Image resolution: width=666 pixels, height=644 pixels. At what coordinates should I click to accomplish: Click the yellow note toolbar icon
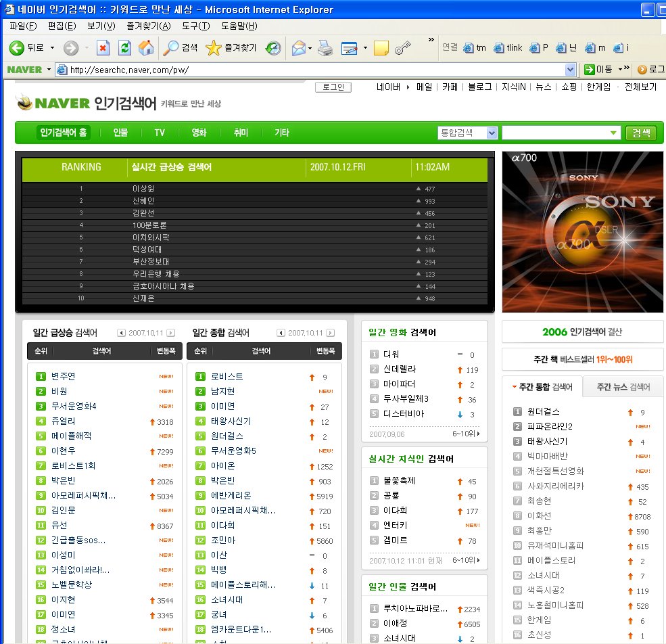[x=381, y=47]
